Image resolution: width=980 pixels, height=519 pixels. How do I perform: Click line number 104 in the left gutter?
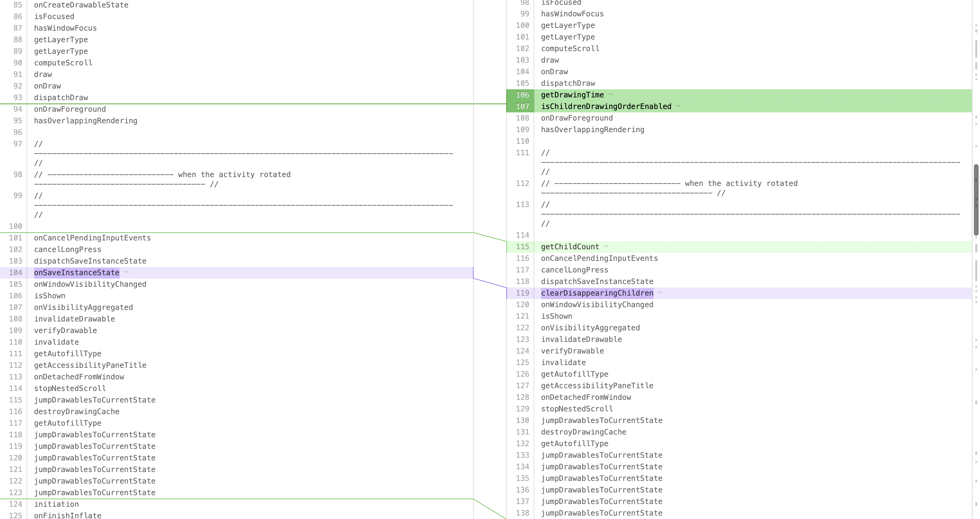coord(16,273)
